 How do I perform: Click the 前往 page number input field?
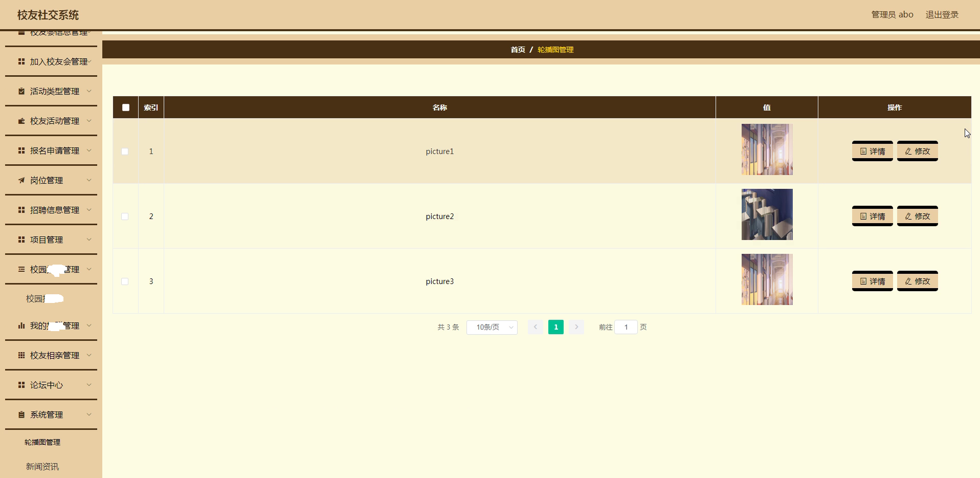626,327
